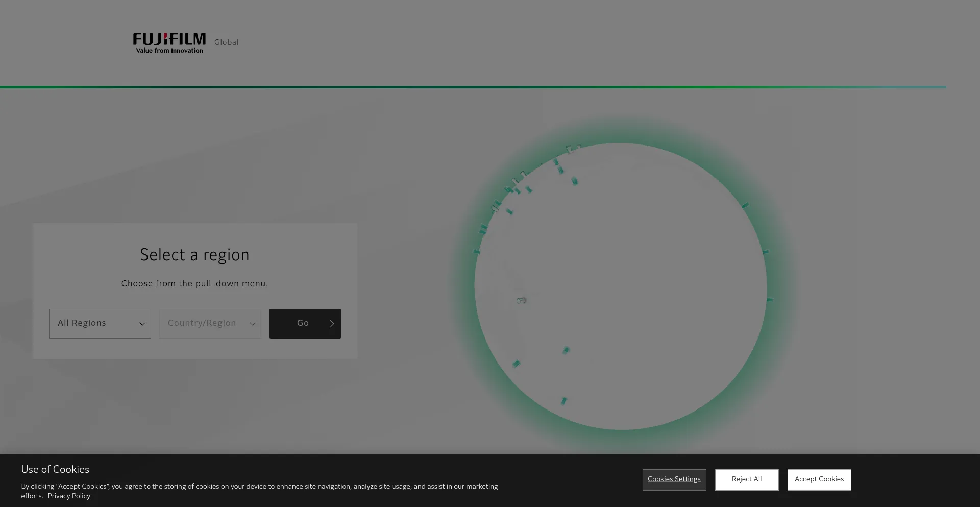
Task: Click 'Choose from the pull-down menu' text
Action: (194, 283)
